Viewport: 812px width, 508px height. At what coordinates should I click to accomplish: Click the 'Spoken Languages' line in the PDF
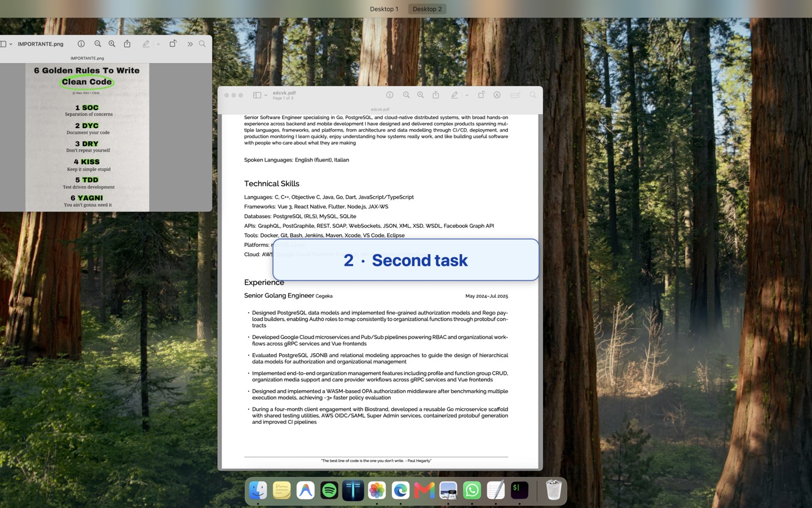(297, 160)
